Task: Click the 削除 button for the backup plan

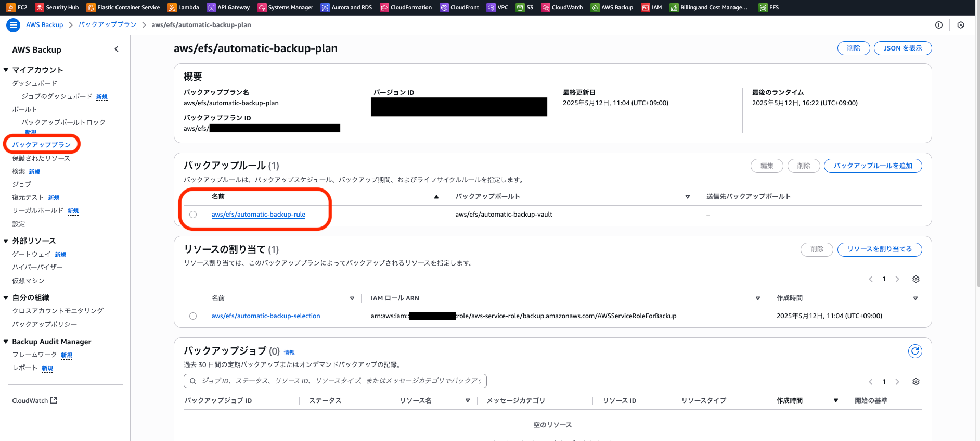Action: tap(854, 48)
